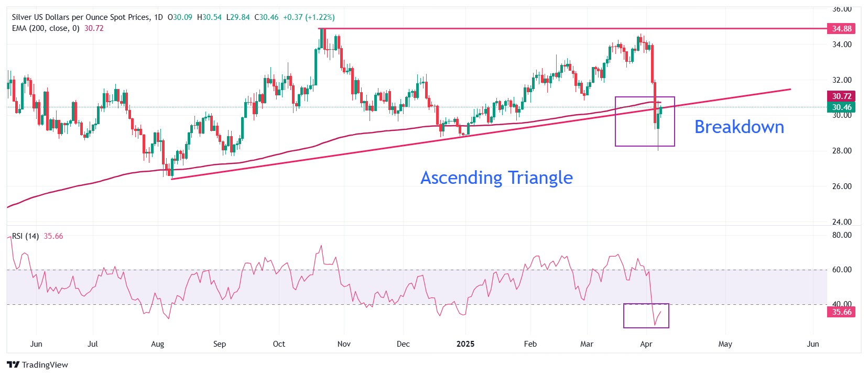Click the 34.88 resistance price tag
The width and height of the screenshot is (868, 376).
[841, 29]
